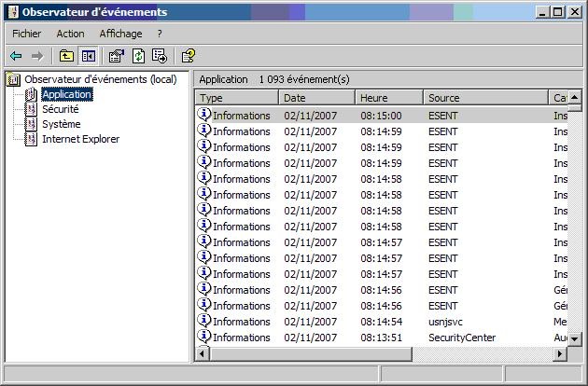Select the Observateur d'événements (local) root node
Screen dimensions: 588x386
(100, 79)
